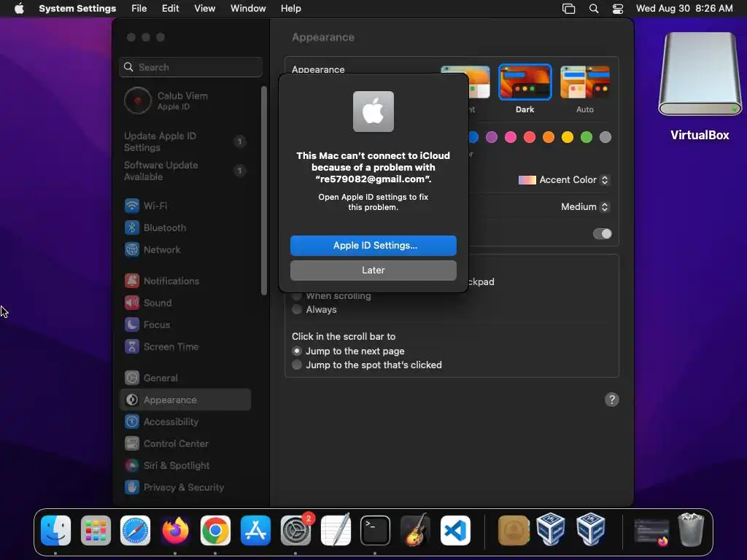The width and height of the screenshot is (747, 560).
Task: Open Accessibility settings in sidebar
Action: (x=185, y=422)
